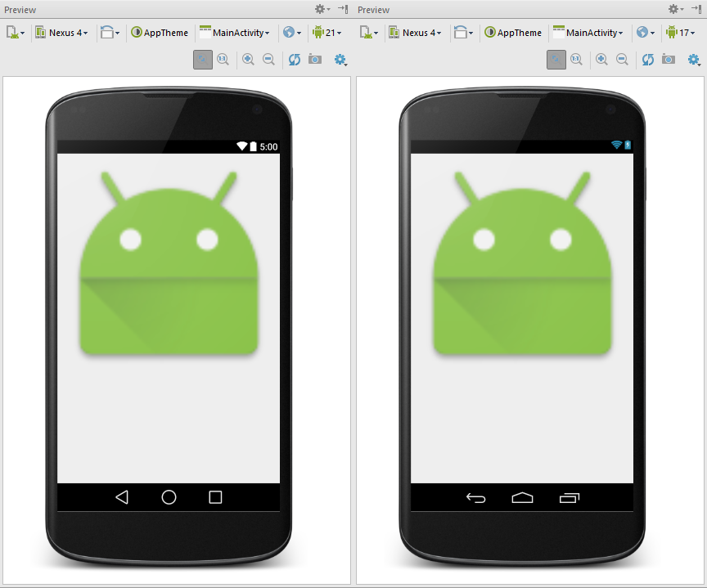707x588 pixels.
Task: Hide the API 17 Preview panel
Action: (696, 9)
